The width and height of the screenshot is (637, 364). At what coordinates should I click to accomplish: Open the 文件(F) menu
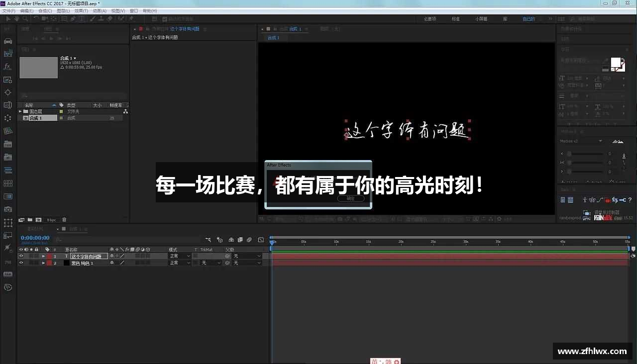[9, 10]
